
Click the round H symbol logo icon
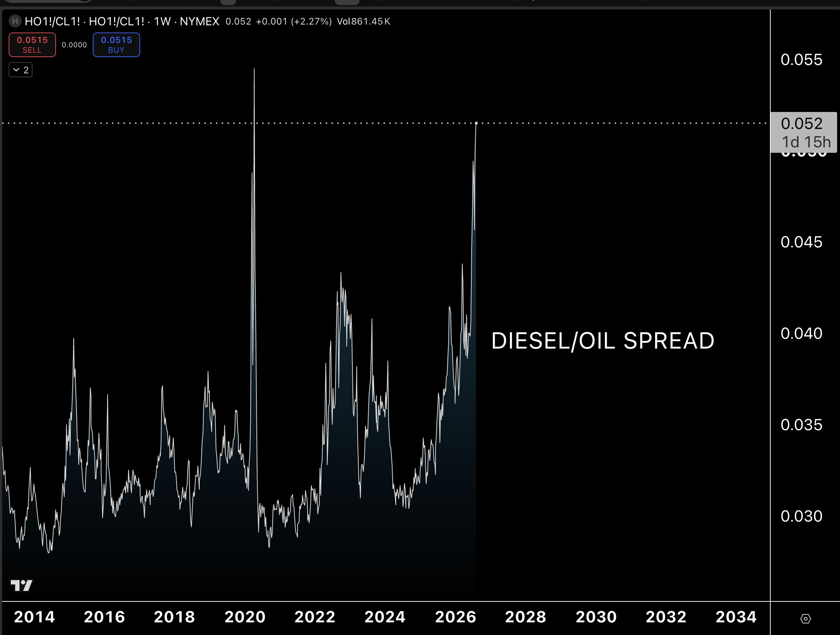[15, 21]
